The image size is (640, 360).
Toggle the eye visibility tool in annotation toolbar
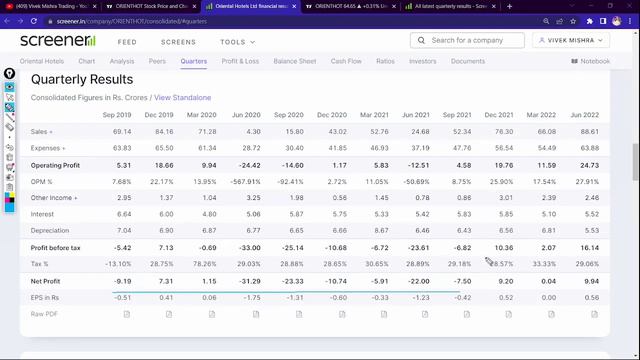click(x=9, y=87)
